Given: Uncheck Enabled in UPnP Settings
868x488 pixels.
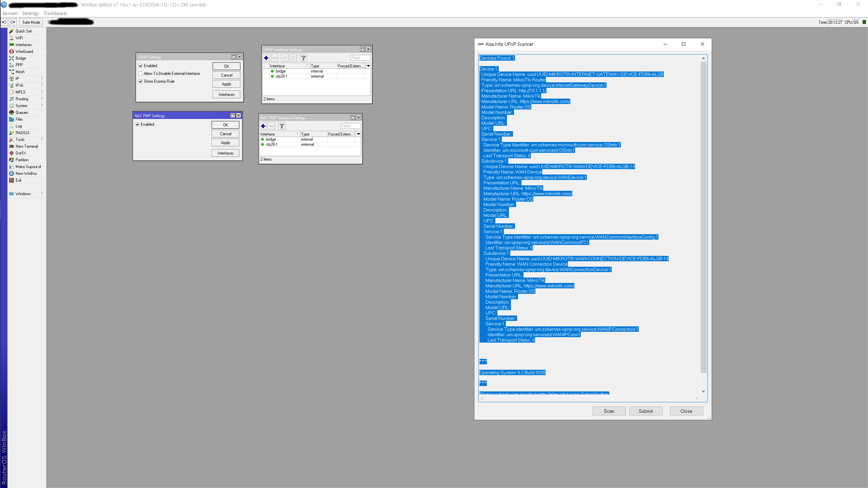Looking at the screenshot, I should point(140,66).
